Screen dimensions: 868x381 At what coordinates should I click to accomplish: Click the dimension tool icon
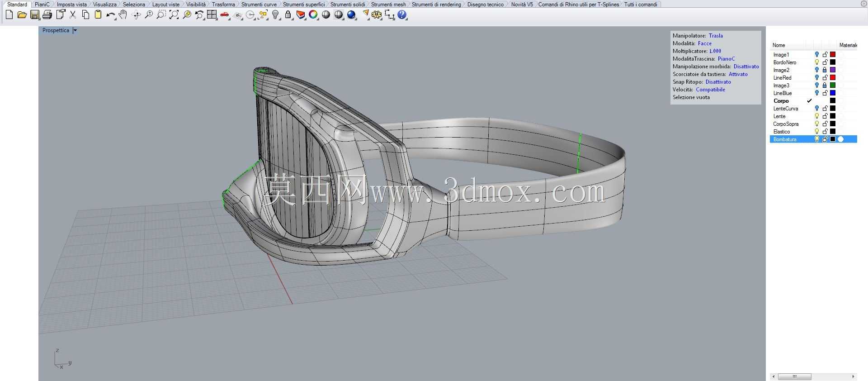click(x=389, y=15)
